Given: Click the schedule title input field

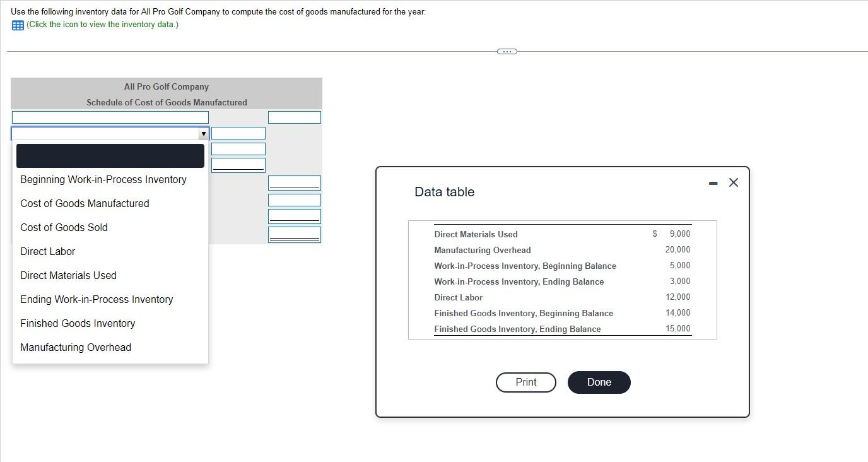Looking at the screenshot, I should click(110, 117).
